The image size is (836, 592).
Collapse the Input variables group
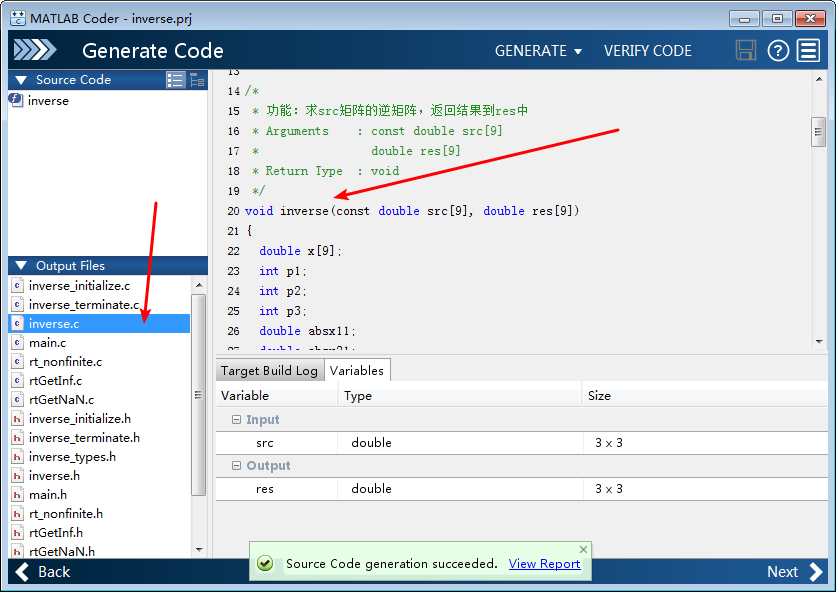(x=236, y=420)
